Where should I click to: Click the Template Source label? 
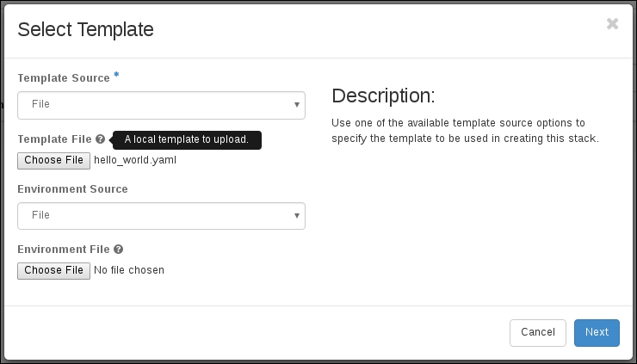(x=64, y=78)
